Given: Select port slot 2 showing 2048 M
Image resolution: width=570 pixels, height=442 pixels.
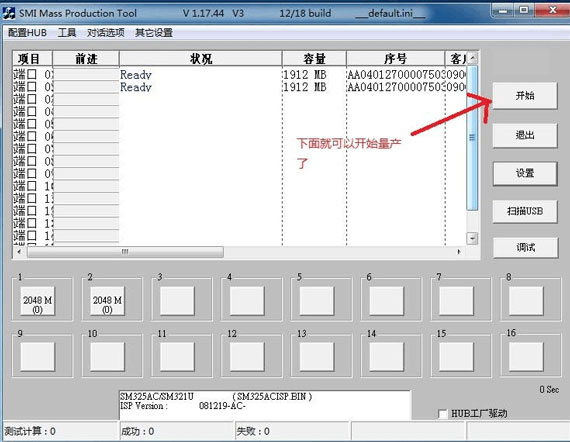Looking at the screenshot, I should point(107,301).
